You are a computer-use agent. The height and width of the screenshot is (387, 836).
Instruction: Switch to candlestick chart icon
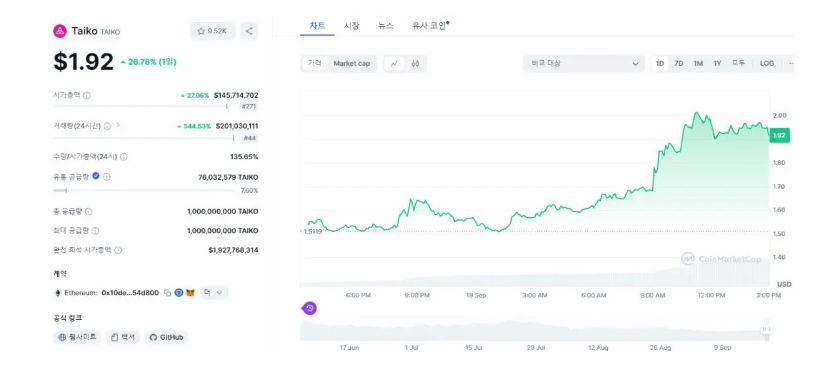point(416,63)
